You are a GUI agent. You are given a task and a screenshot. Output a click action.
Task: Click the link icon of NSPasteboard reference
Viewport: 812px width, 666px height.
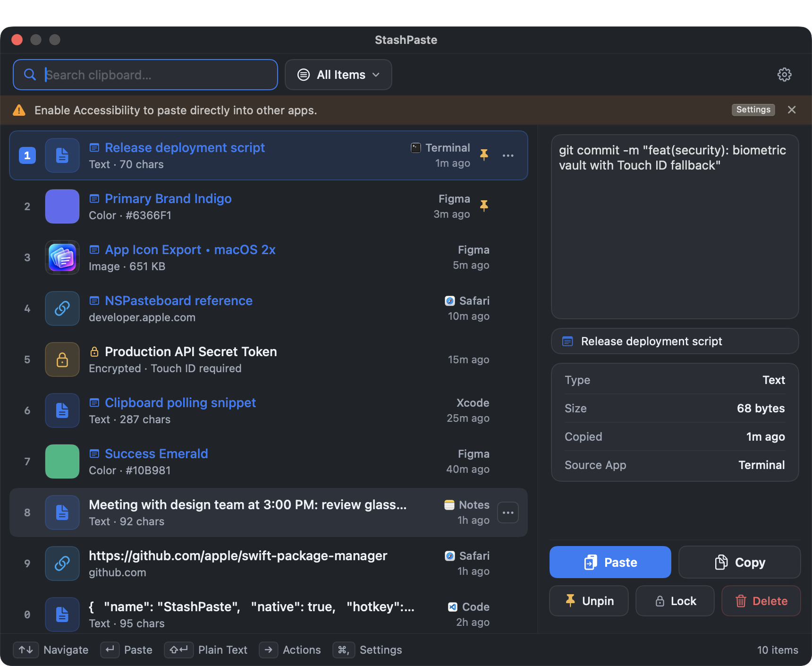tap(62, 308)
